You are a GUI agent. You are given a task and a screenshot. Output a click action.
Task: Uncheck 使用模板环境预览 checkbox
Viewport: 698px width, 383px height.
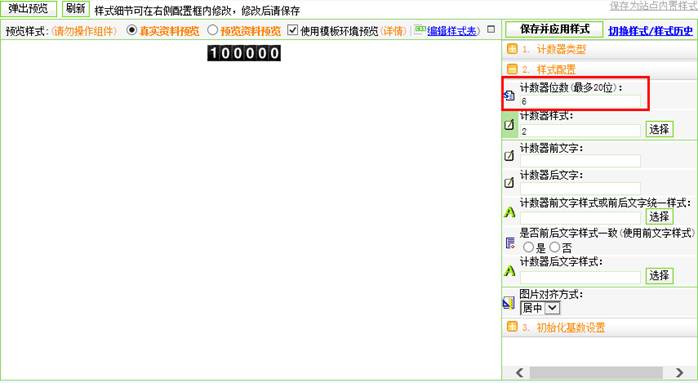[x=292, y=30]
